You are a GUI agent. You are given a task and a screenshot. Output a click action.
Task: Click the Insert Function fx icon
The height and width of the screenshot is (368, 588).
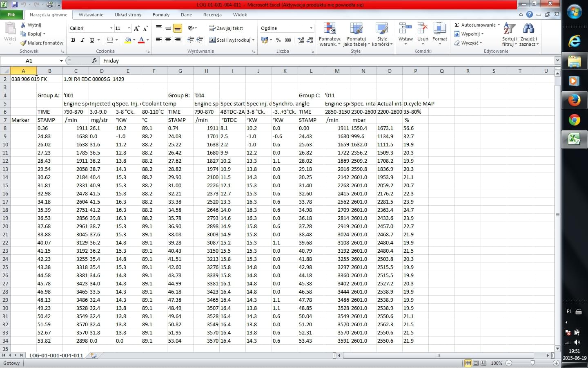[95, 61]
